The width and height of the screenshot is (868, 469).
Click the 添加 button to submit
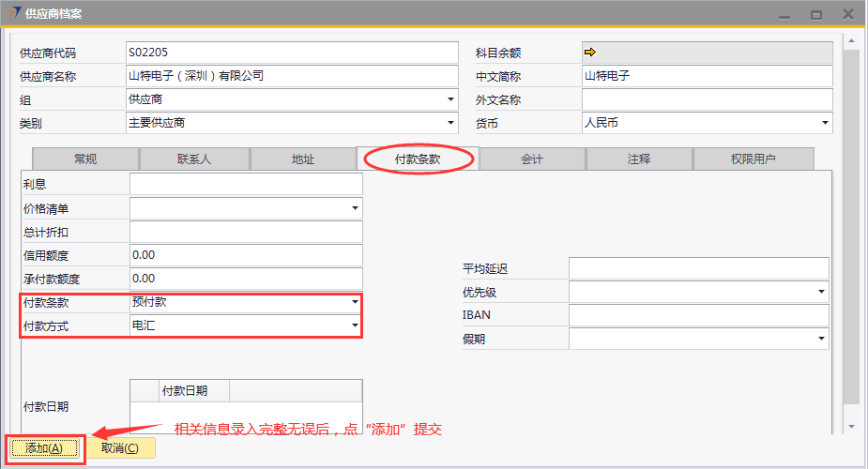(x=44, y=448)
